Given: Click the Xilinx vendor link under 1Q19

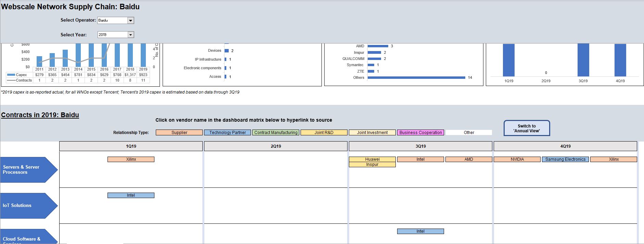Looking at the screenshot, I should pyautogui.click(x=131, y=159).
